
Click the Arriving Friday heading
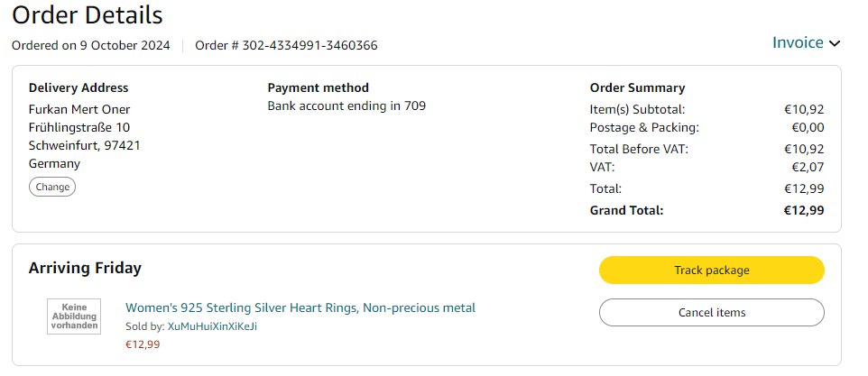point(85,268)
